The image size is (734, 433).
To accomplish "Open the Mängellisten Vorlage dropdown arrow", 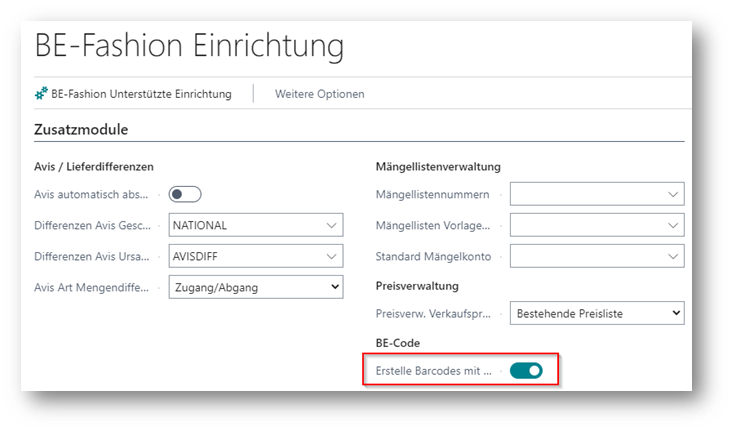I will pos(672,225).
